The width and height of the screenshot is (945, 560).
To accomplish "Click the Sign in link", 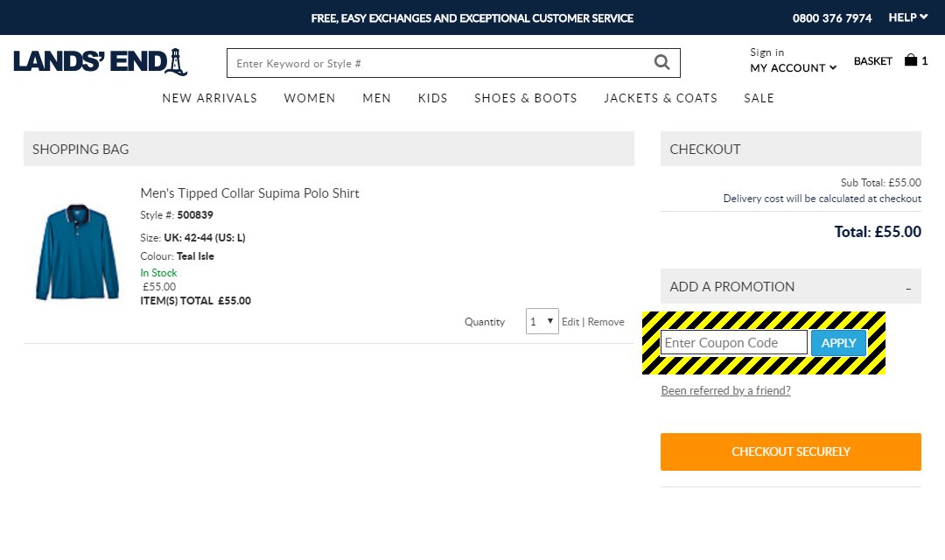I will click(766, 52).
